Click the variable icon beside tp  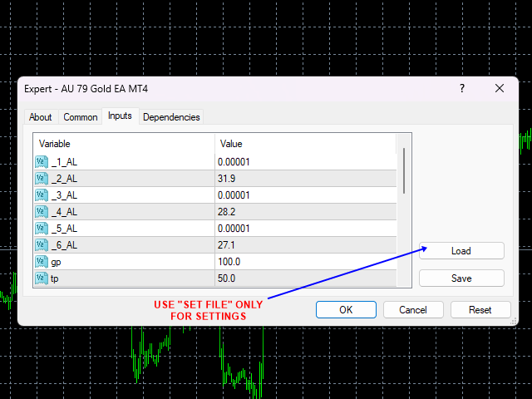tap(42, 278)
